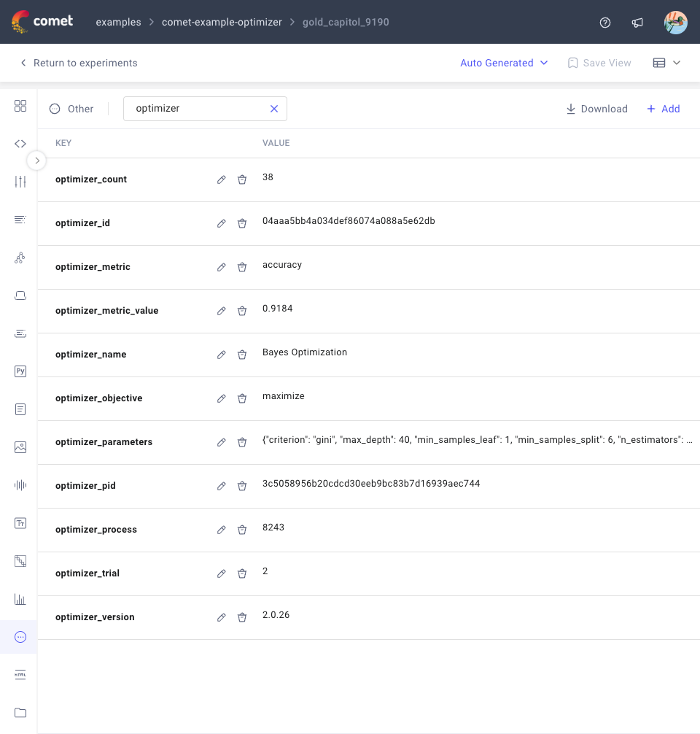700x734 pixels.
Task: Expand the collapsed sidebar with the arrow chevron
Action: [36, 161]
